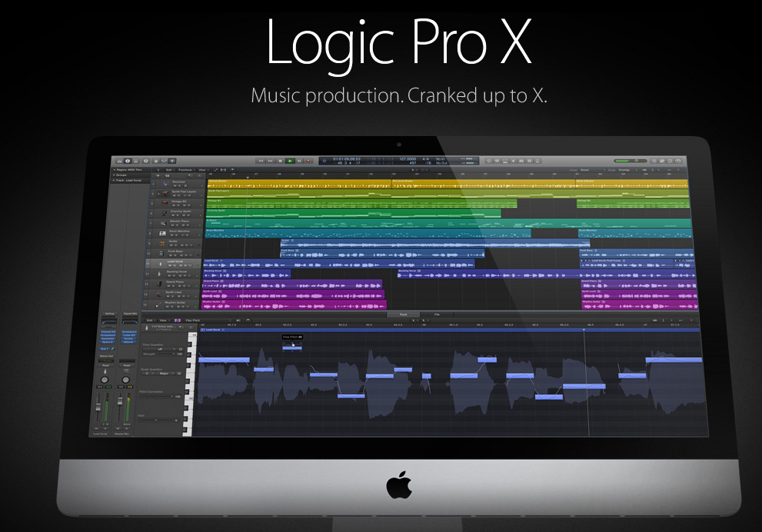762x532 pixels.
Task: Open the Mixer button in the control bar
Action: (164, 161)
